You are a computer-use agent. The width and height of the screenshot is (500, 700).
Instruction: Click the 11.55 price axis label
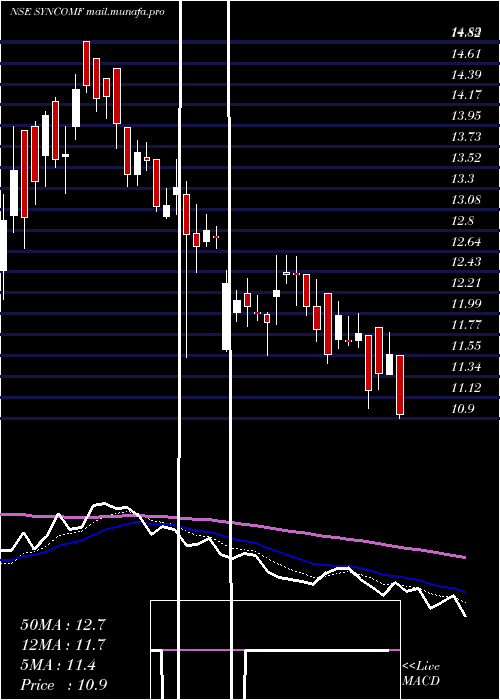466,346
